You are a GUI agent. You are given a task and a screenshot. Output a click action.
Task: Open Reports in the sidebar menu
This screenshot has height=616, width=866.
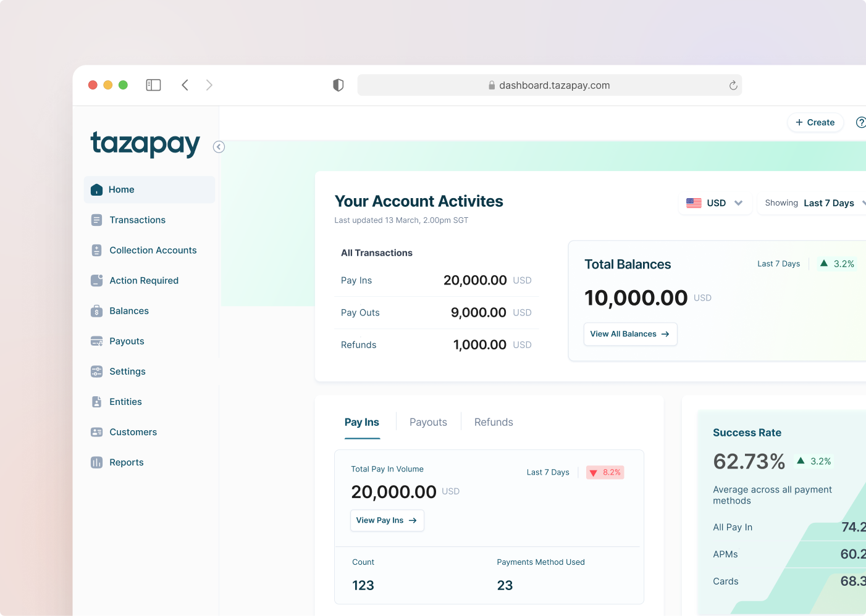[x=149, y=462]
